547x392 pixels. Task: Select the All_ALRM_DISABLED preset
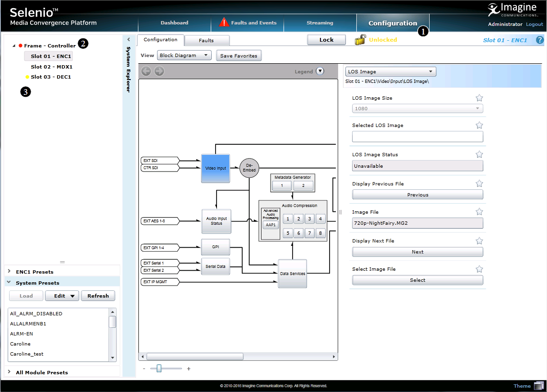tap(36, 313)
